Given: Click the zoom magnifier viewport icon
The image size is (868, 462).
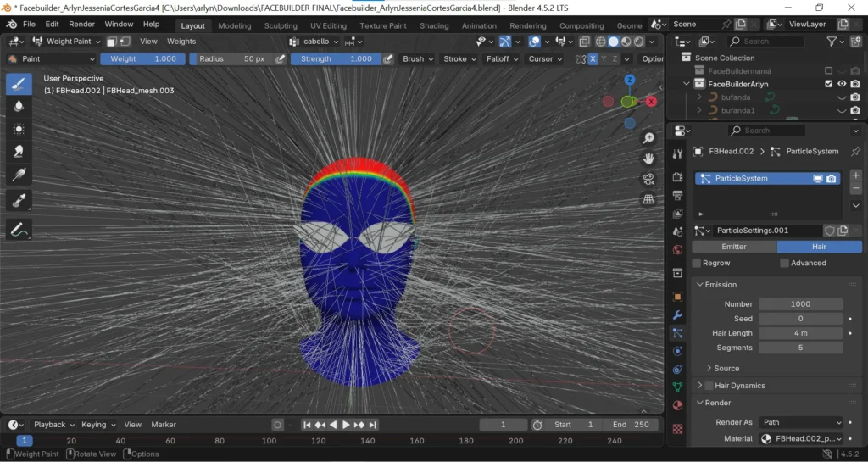Looking at the screenshot, I should pyautogui.click(x=648, y=138).
